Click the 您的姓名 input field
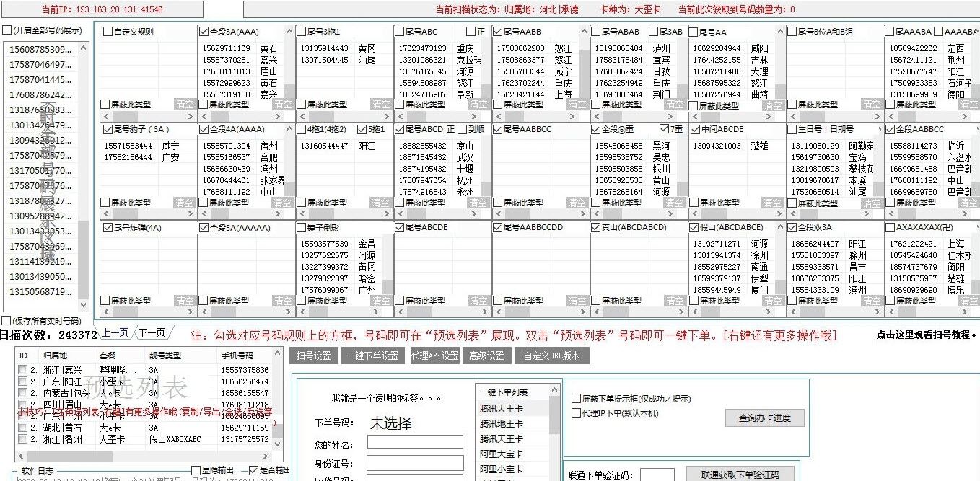 point(415,441)
